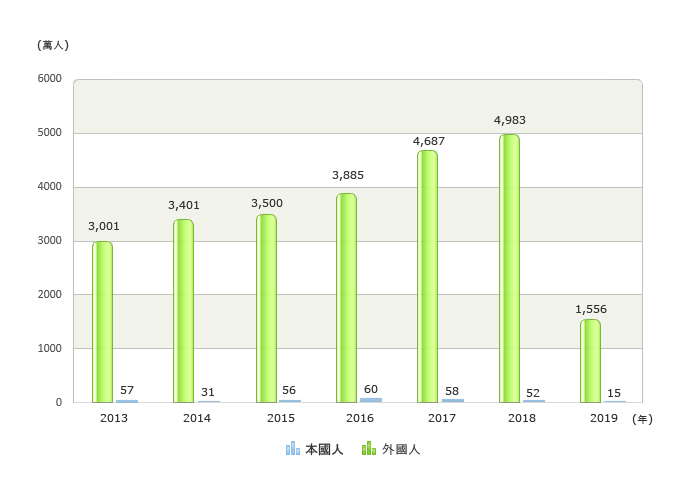Click the 4000 y-axis label
Viewport: 680px width, 480px height.
click(x=49, y=186)
